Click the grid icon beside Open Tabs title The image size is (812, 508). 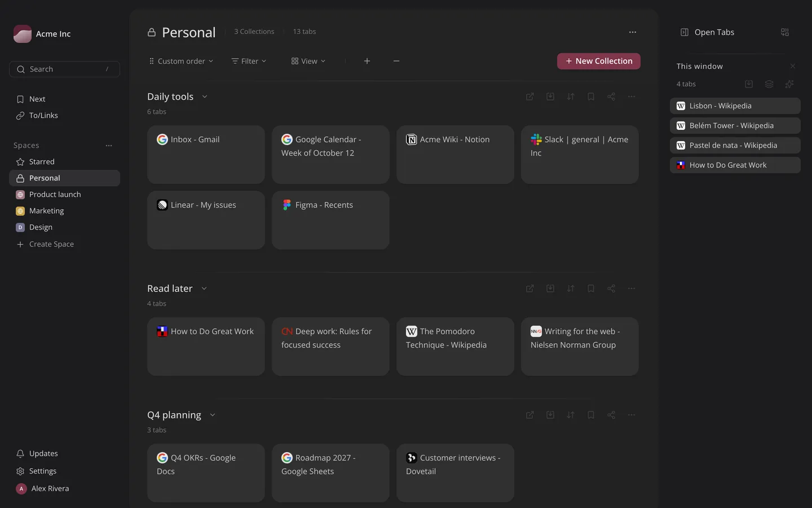(x=785, y=32)
